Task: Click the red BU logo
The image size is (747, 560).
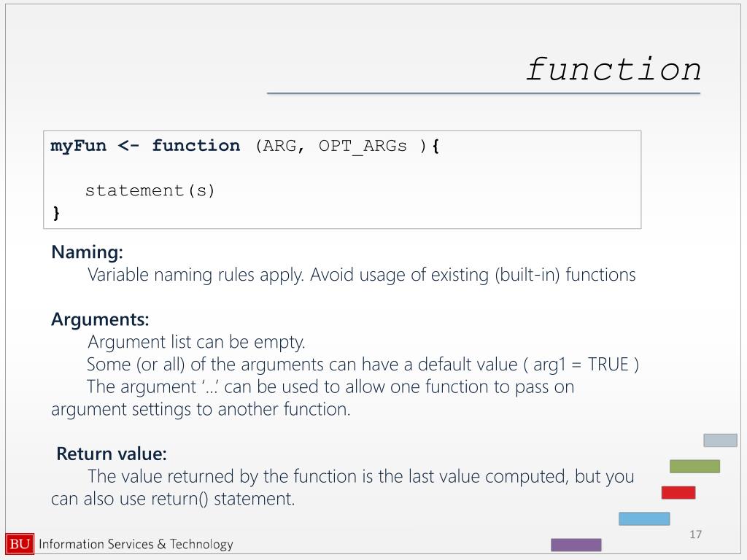Action: pyautogui.click(x=20, y=544)
